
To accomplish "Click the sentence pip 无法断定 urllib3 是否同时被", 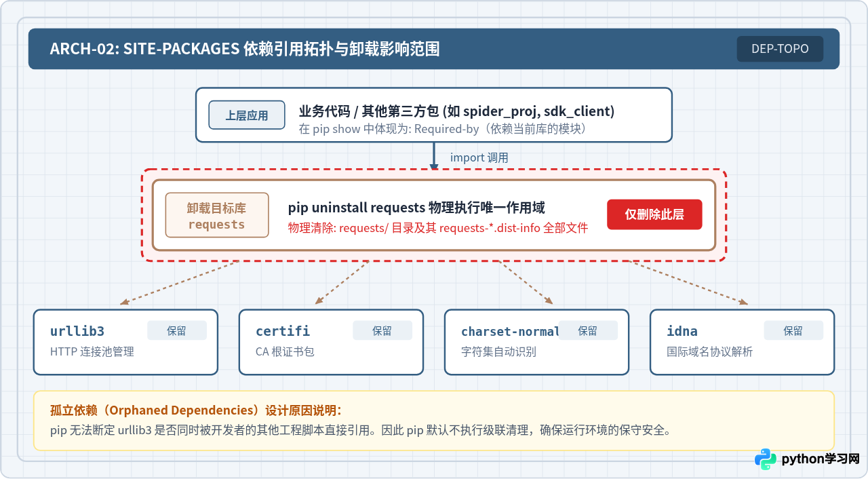I will tap(361, 430).
